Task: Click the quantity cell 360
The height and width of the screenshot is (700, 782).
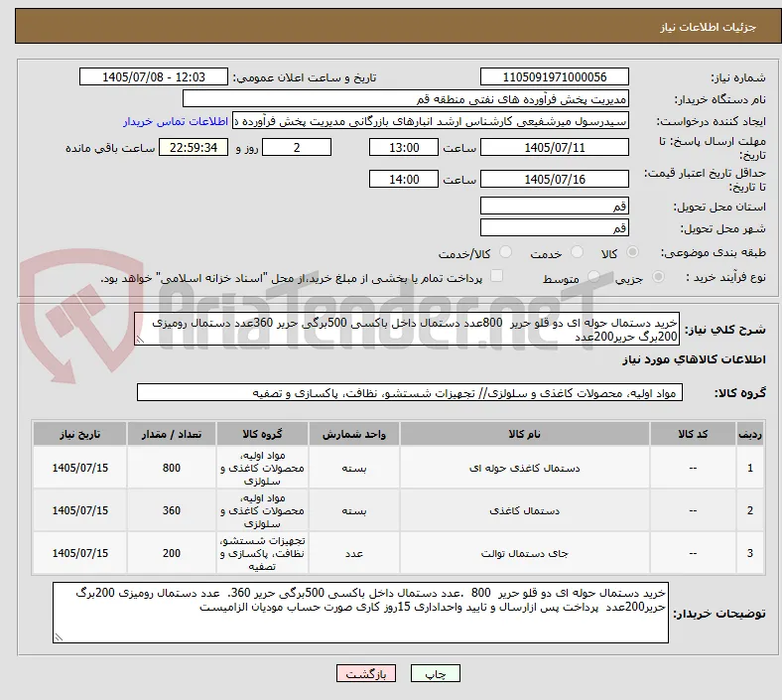Action: [x=172, y=510]
